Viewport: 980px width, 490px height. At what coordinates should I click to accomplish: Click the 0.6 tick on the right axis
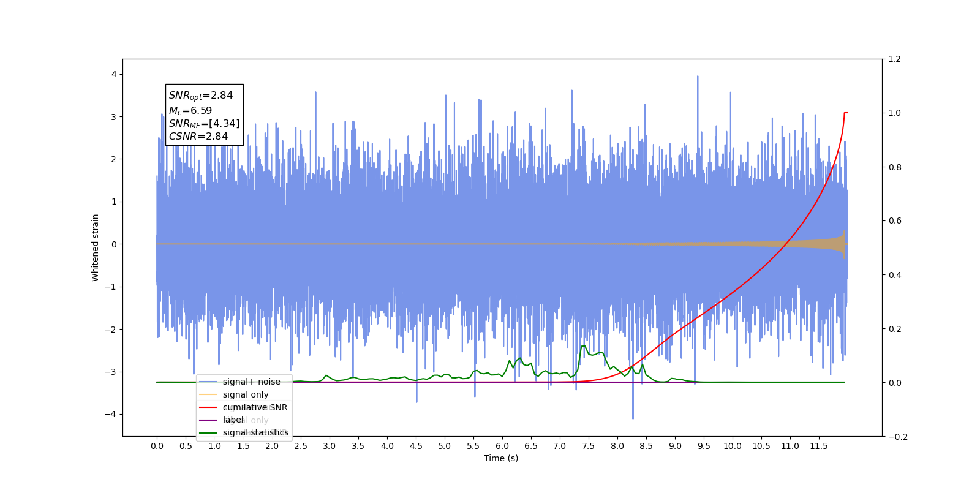pyautogui.click(x=895, y=221)
